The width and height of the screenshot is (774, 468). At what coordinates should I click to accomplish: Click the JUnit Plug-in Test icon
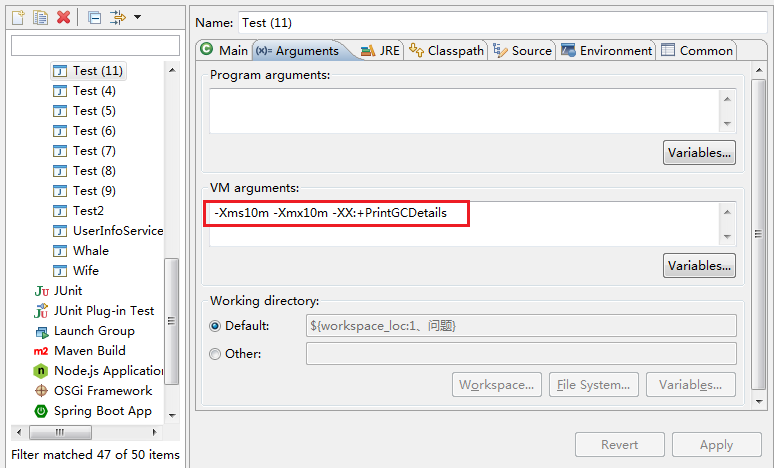(41, 311)
